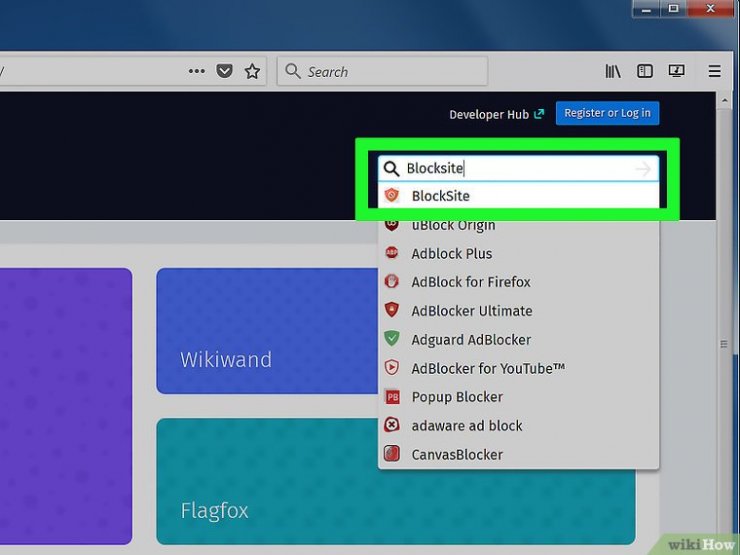Screen dimensions: 740x555
Task: Choose the uBlock Origin suggestion
Action: click(518, 225)
